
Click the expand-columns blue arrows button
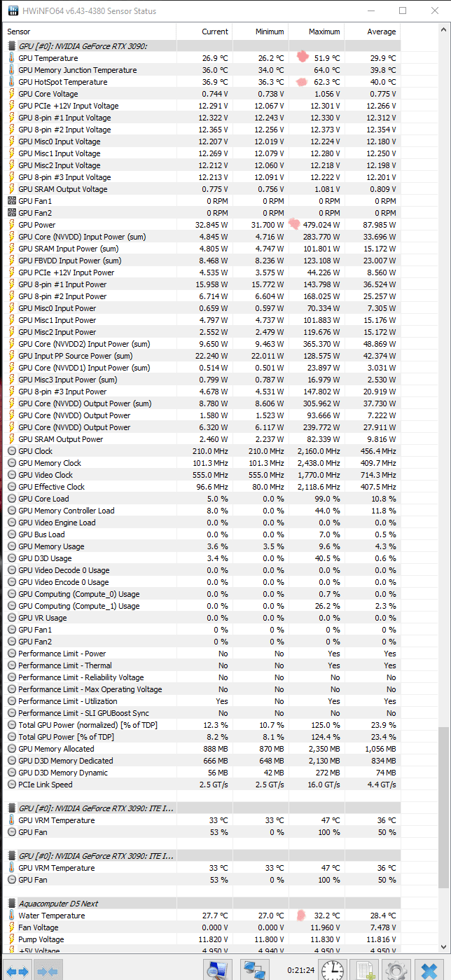point(18,971)
